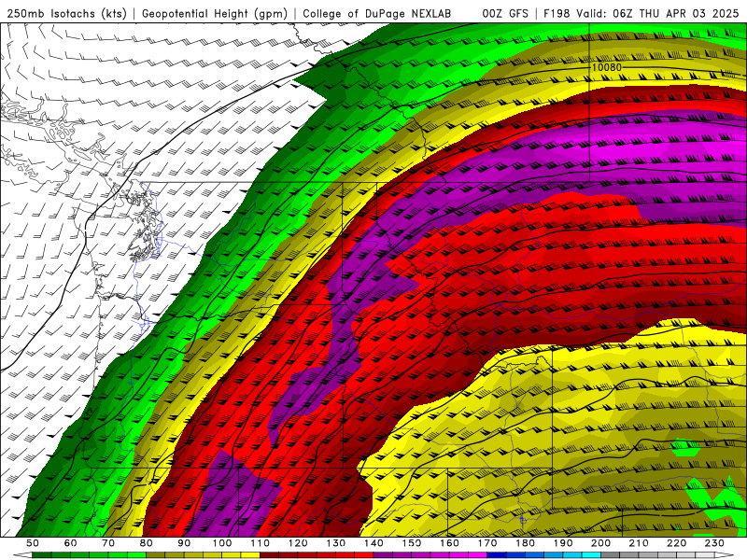Click the 'F198' forecast hour in the header
Screen dimensions: 747x560
pos(557,13)
